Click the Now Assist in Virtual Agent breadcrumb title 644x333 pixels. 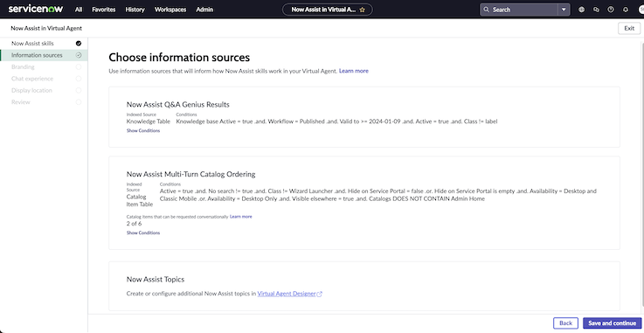[46, 28]
